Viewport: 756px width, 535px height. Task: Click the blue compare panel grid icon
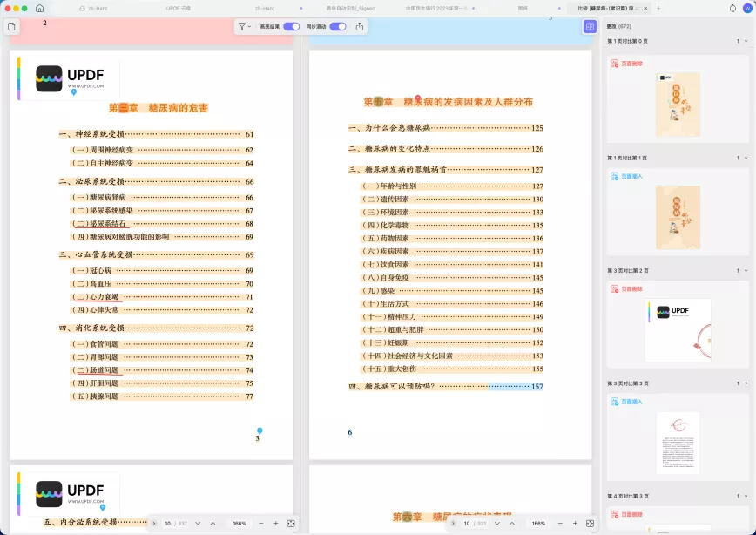coord(591,26)
